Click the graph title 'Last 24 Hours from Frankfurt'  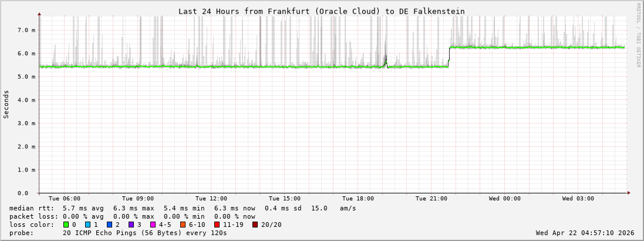point(321,11)
